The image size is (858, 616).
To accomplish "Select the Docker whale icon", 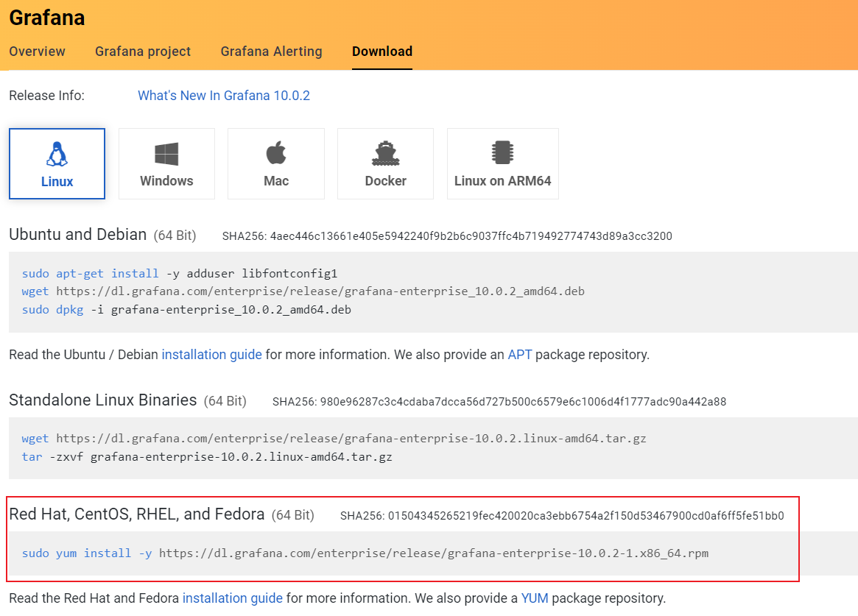I will 385,154.
